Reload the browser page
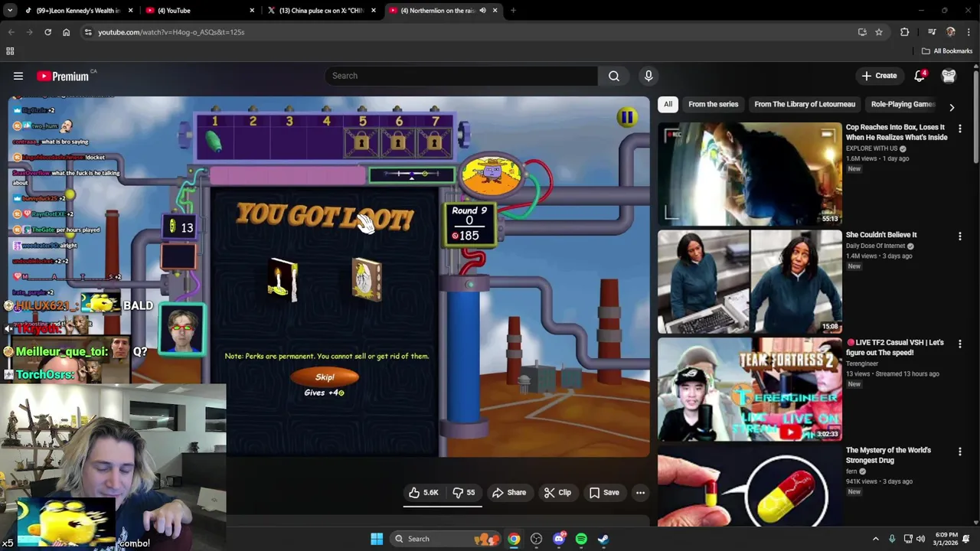980x551 pixels. point(47,32)
